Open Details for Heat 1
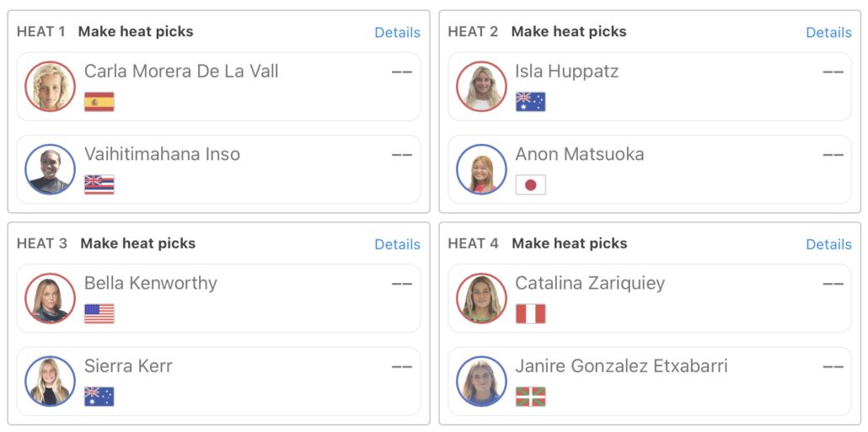The height and width of the screenshot is (432, 868). [x=397, y=33]
